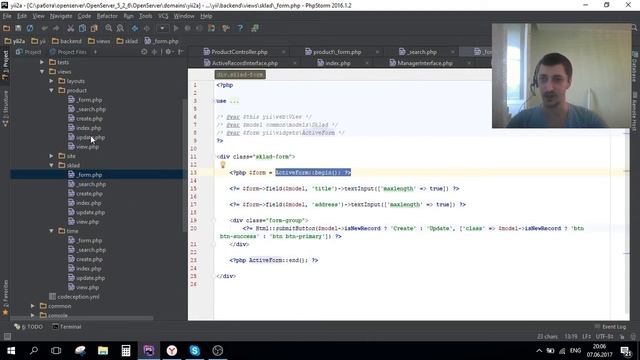Image resolution: width=640 pixels, height=360 pixels.
Task: Open the Event Log
Action: 611,327
